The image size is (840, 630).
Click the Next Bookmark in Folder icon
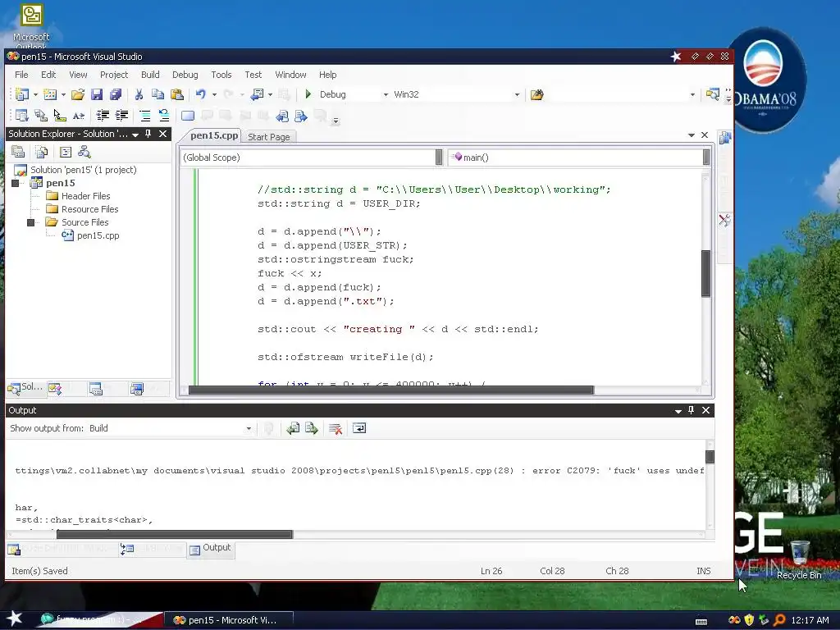pos(301,116)
